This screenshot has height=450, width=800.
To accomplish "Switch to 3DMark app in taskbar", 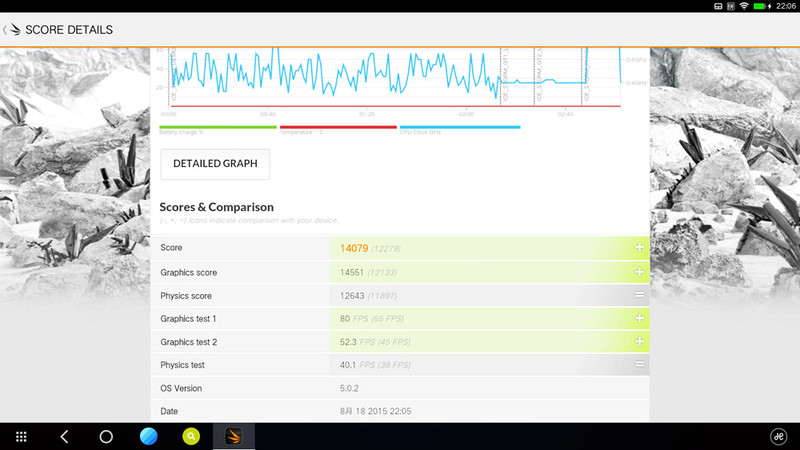I will (x=234, y=437).
